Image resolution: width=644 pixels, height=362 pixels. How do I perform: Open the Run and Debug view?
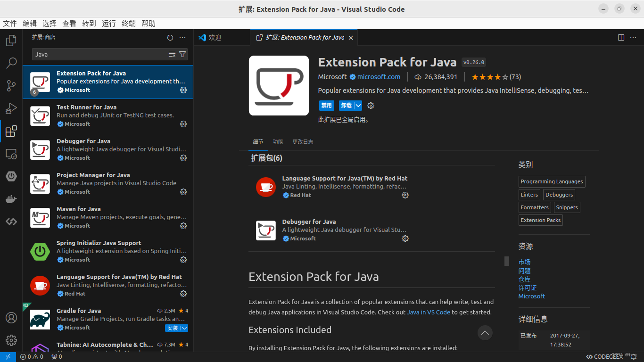tap(11, 108)
